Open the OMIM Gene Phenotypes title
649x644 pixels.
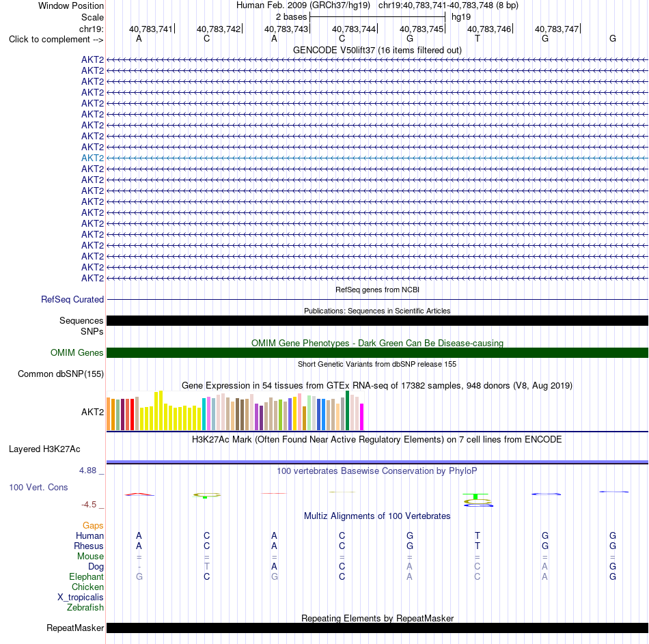[x=377, y=343]
